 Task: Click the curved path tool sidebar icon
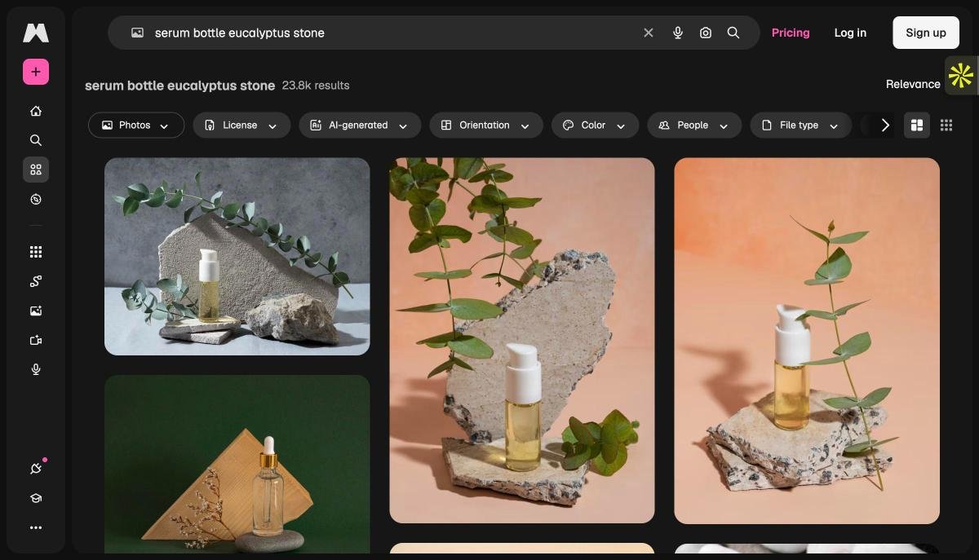(x=36, y=281)
